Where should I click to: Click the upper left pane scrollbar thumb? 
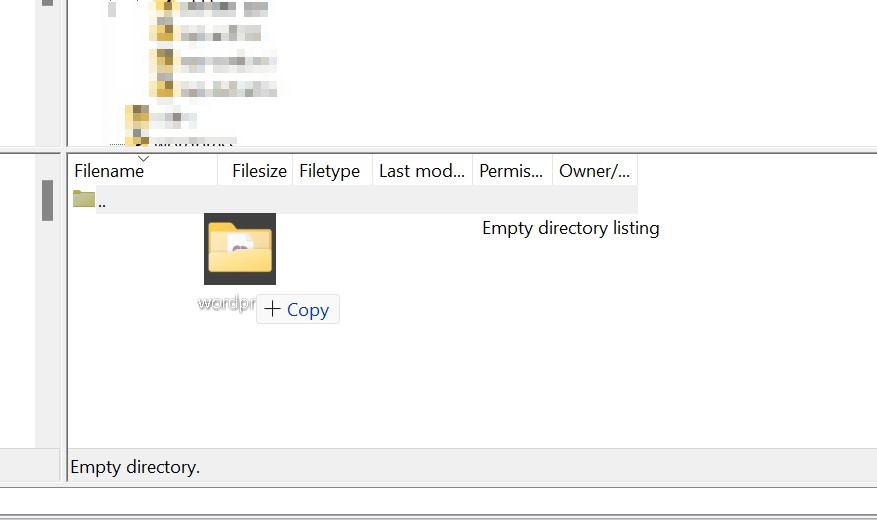(47, 4)
